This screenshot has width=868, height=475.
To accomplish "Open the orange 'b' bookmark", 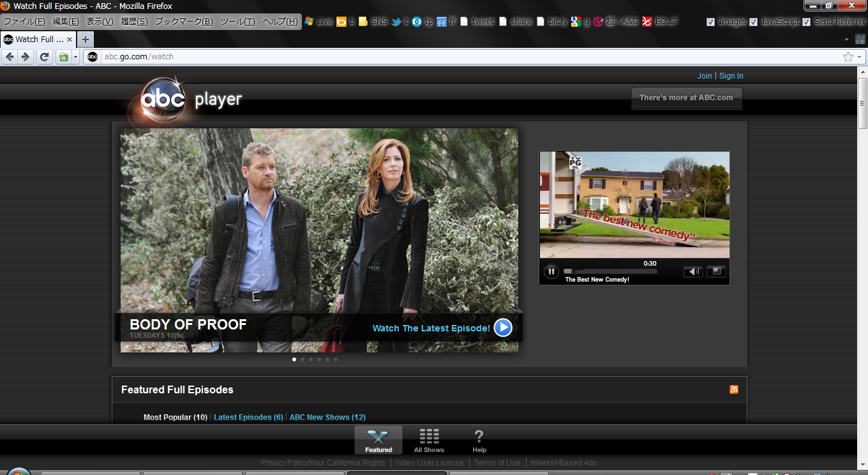I will point(345,22).
